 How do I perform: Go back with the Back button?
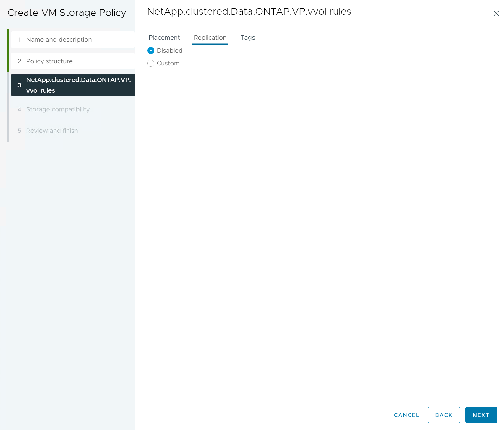coord(443,415)
